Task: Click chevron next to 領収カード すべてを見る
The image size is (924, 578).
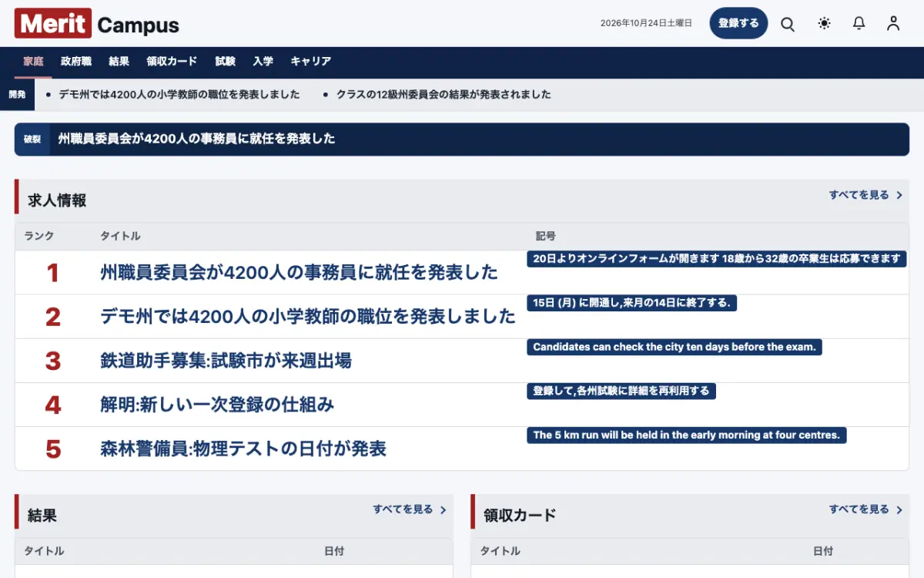Action: click(x=899, y=510)
